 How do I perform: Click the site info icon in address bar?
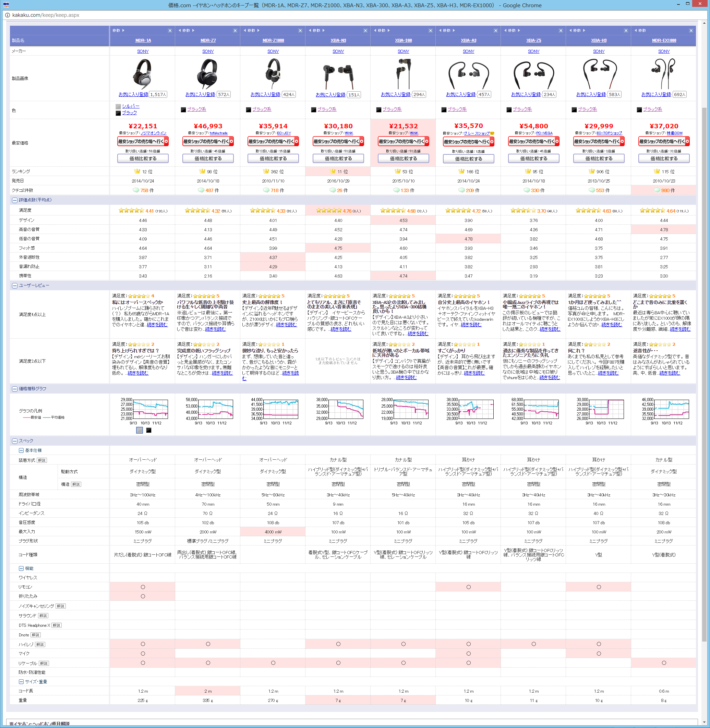click(7, 15)
